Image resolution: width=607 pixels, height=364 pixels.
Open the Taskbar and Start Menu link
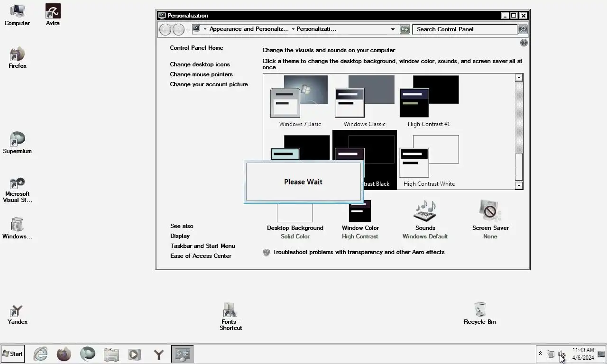point(202,246)
